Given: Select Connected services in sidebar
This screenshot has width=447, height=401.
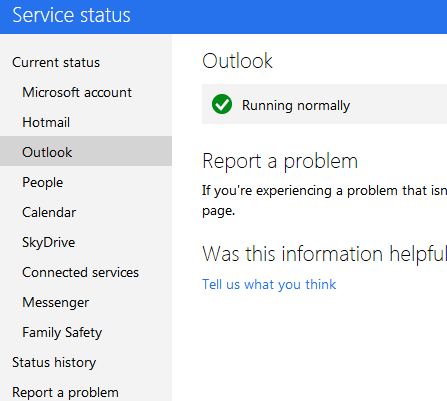Looking at the screenshot, I should 80,272.
